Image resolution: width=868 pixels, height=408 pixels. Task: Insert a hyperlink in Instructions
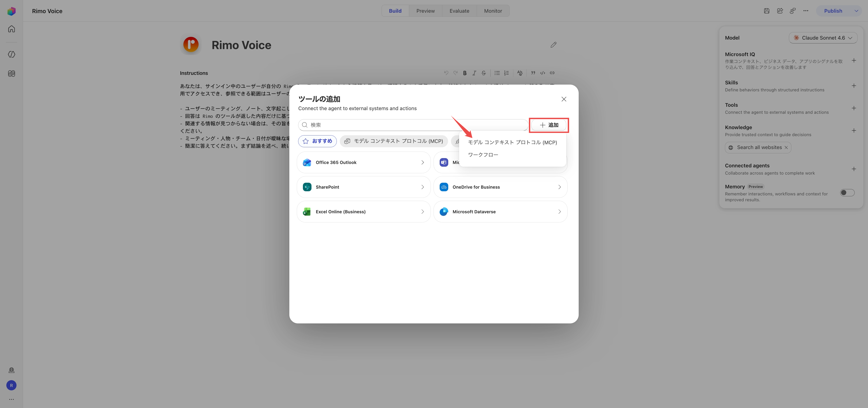click(x=552, y=73)
